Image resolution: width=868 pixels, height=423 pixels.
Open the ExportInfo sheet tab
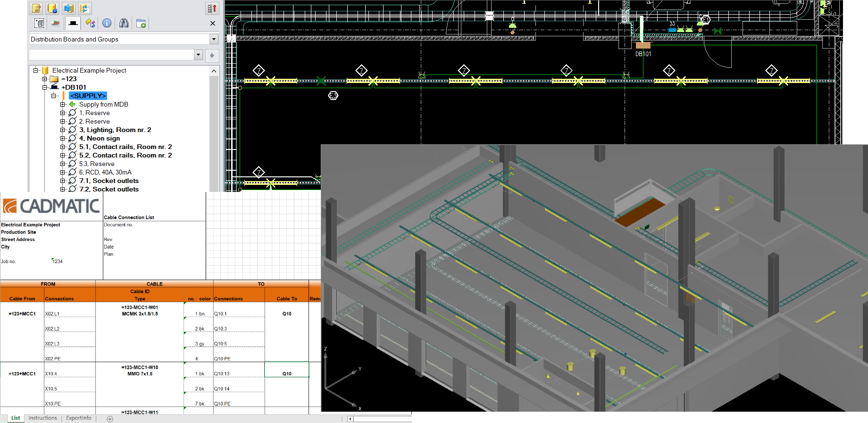tap(78, 418)
